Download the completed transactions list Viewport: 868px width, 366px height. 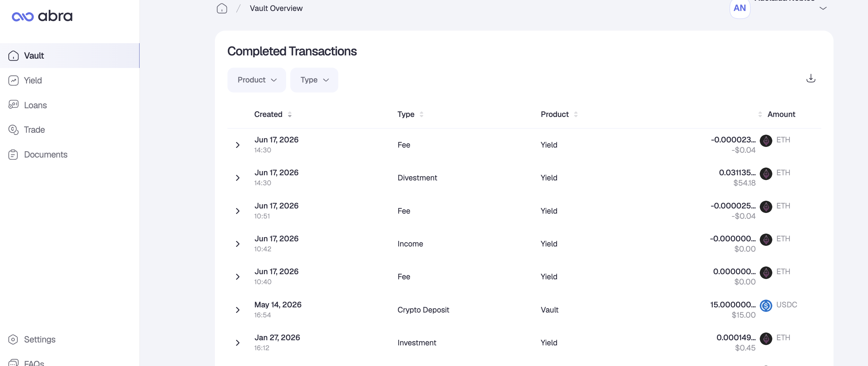click(811, 79)
